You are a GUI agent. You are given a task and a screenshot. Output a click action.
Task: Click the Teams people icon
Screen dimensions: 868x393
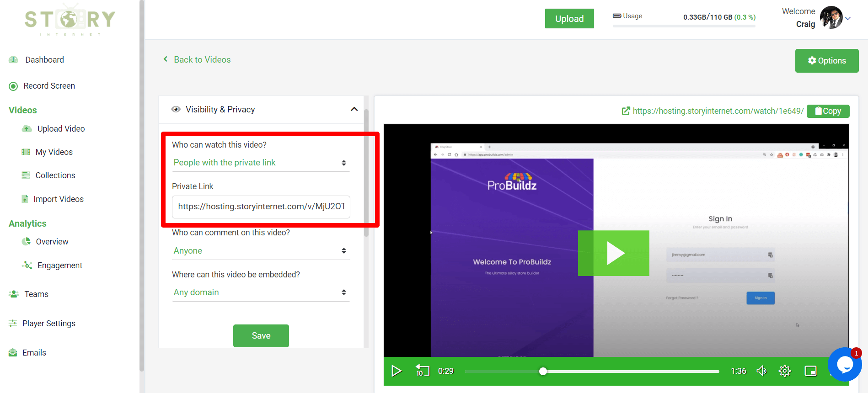(x=14, y=294)
